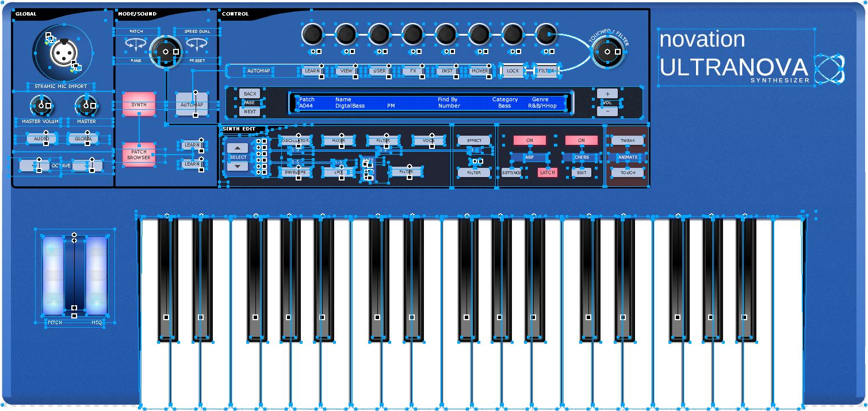
Task: Click the control knob above the VIEW button
Action: (x=345, y=35)
